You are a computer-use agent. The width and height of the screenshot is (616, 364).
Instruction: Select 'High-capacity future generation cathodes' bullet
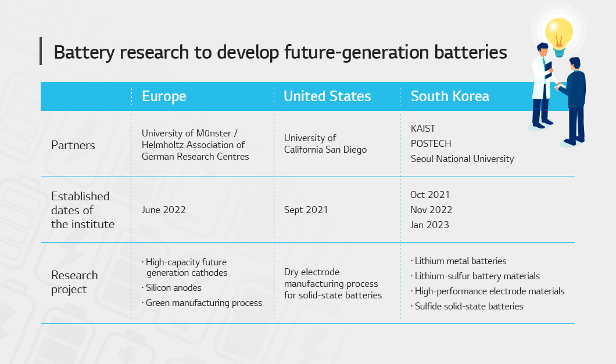[x=185, y=268]
